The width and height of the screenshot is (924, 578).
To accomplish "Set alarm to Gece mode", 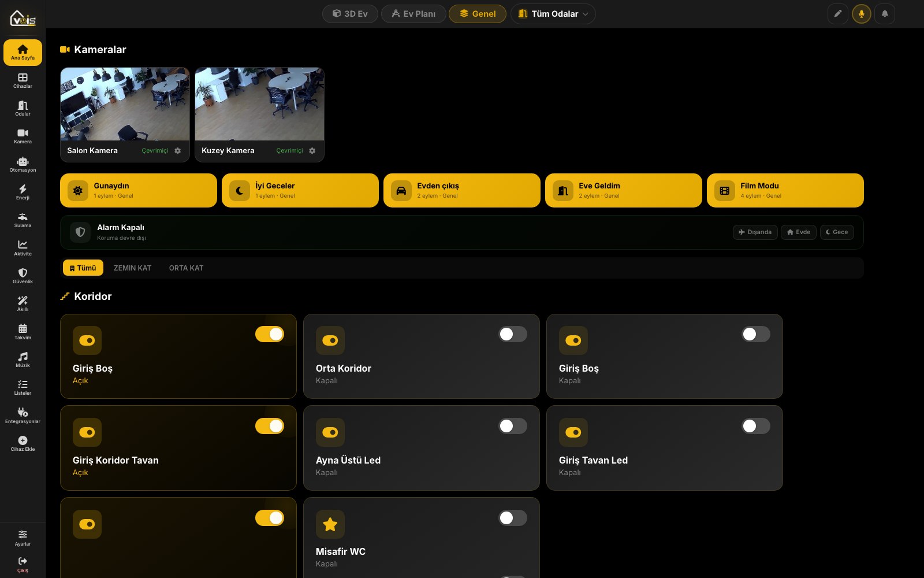I will (x=837, y=232).
